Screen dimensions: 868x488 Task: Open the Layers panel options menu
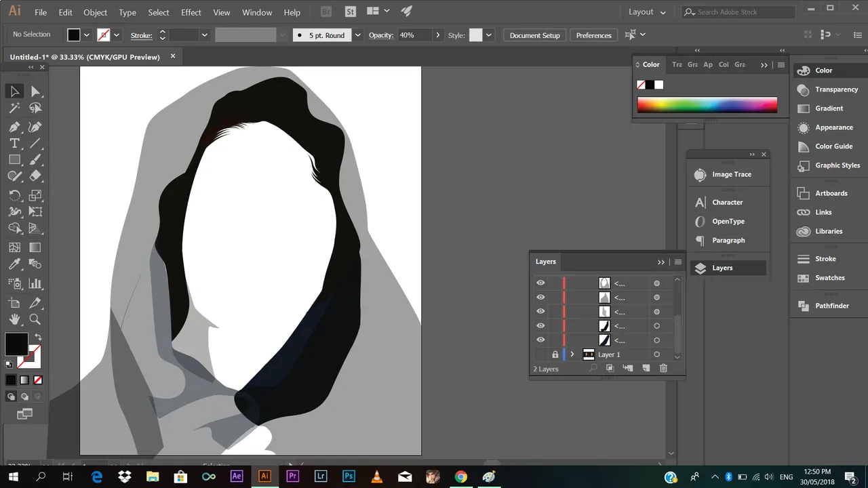[677, 262]
